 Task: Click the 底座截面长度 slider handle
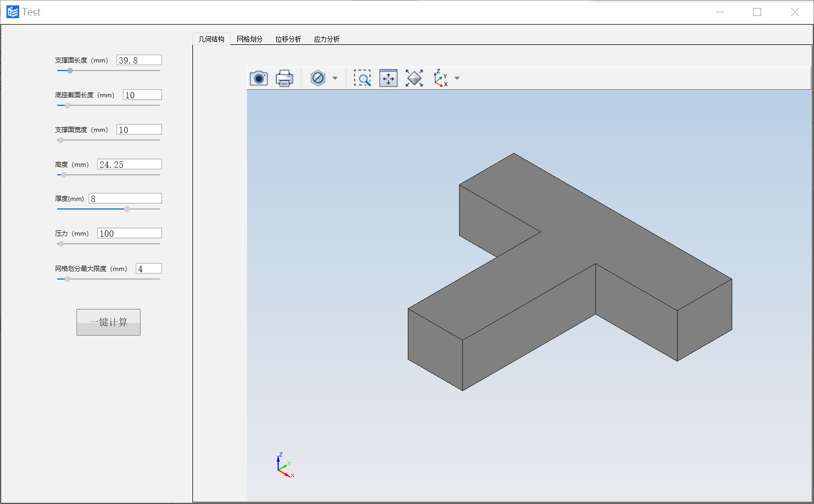(x=67, y=105)
